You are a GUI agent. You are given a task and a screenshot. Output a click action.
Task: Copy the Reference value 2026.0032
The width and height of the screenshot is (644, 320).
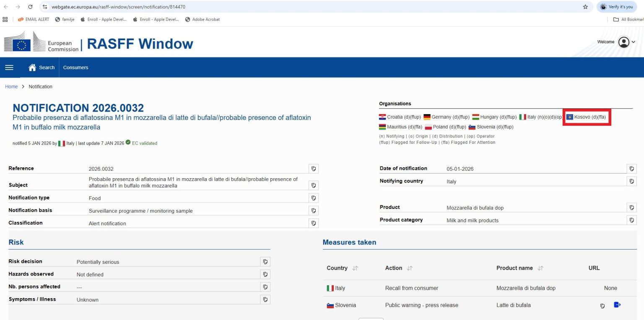click(313, 169)
